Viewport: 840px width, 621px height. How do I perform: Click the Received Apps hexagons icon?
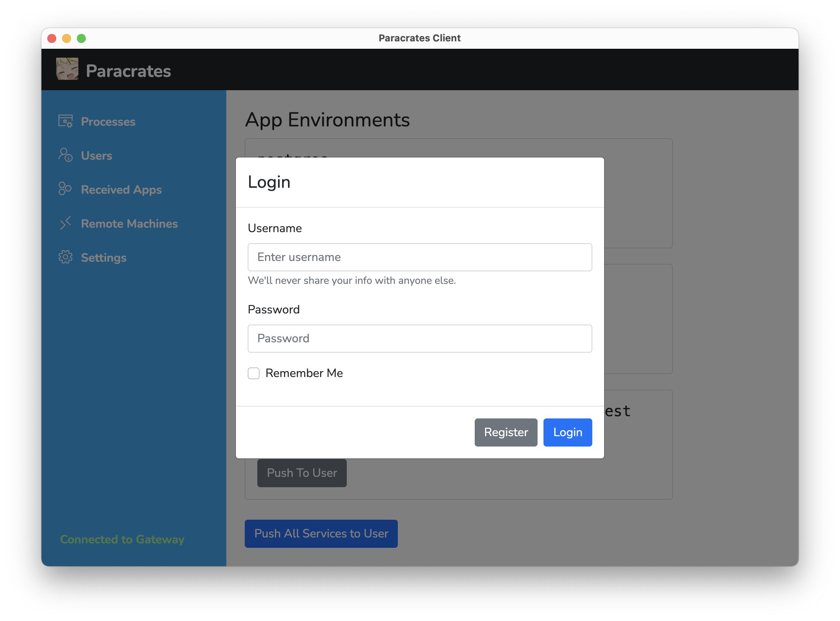[x=65, y=189]
